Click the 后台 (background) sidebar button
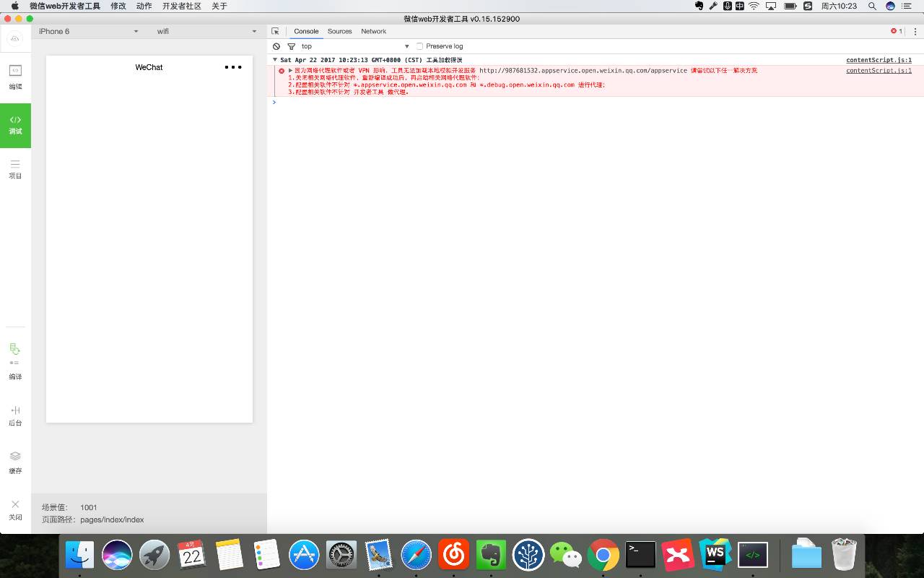 click(15, 415)
